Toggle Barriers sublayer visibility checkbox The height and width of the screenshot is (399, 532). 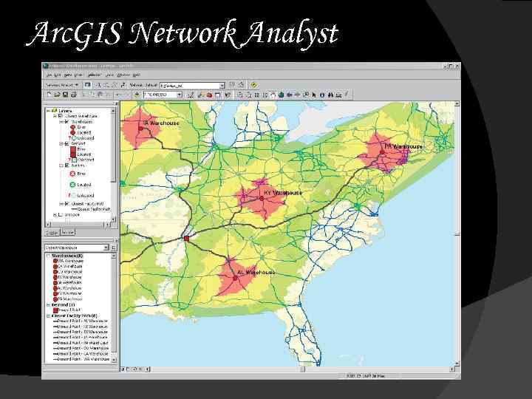pyautogui.click(x=67, y=166)
